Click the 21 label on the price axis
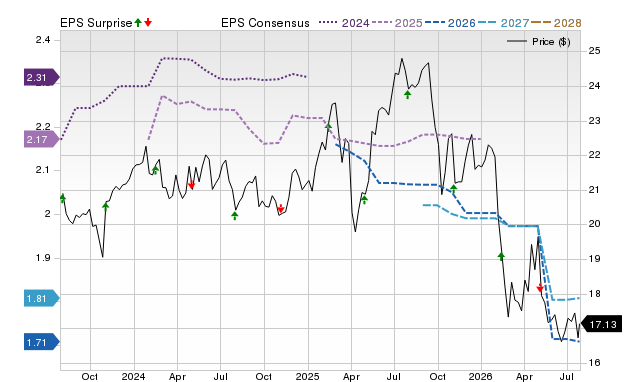Screen dimensions: 640x382 [594, 190]
